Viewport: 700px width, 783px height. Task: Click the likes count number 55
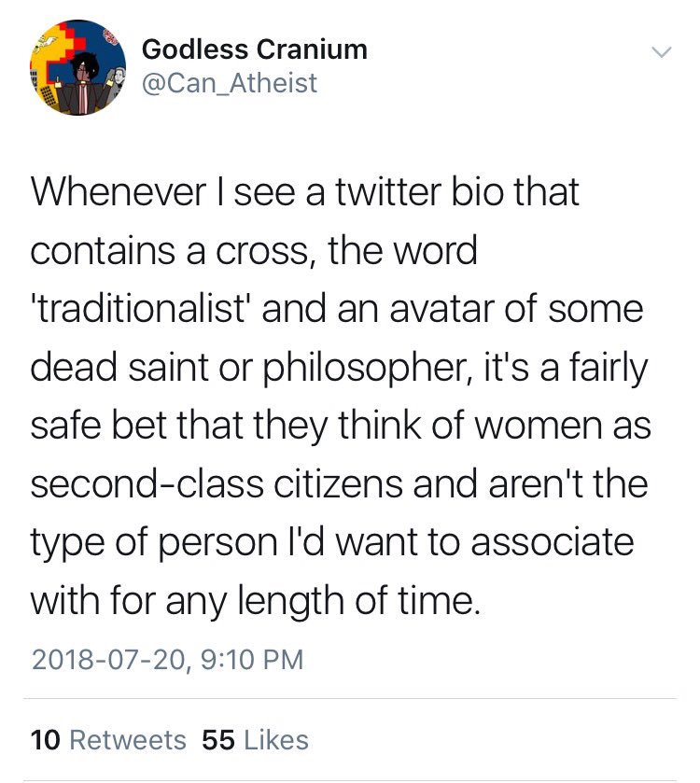pyautogui.click(x=218, y=739)
